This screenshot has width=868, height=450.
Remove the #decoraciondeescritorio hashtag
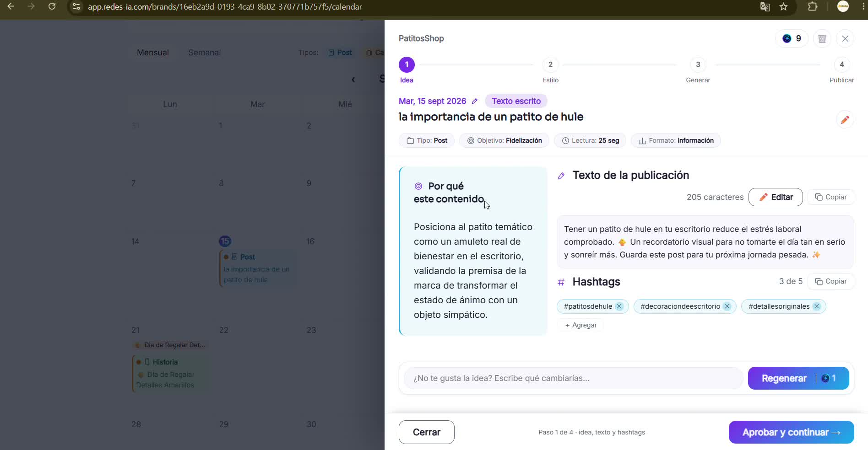pos(727,306)
